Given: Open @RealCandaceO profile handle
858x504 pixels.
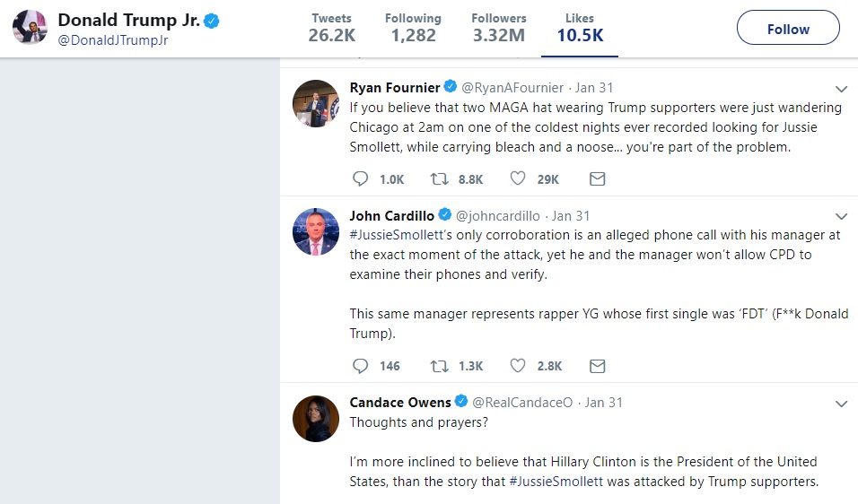Looking at the screenshot, I should point(522,403).
